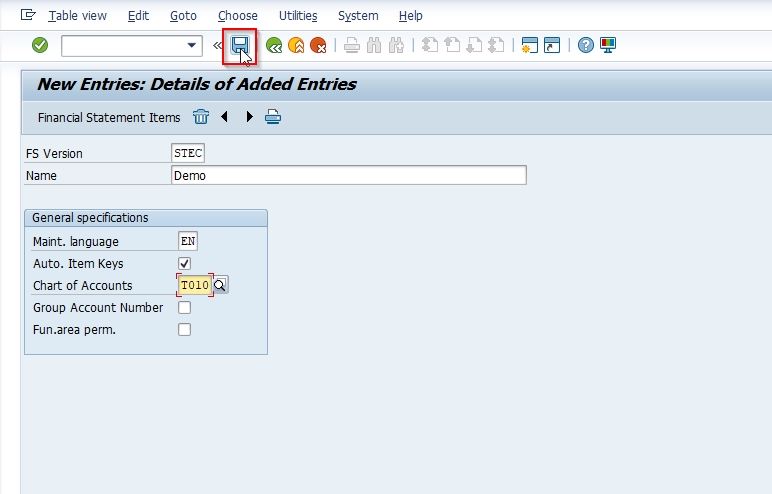Screen dimensions: 772x494
Task: Click the print icon next to the entry arrows
Action: coord(273,117)
